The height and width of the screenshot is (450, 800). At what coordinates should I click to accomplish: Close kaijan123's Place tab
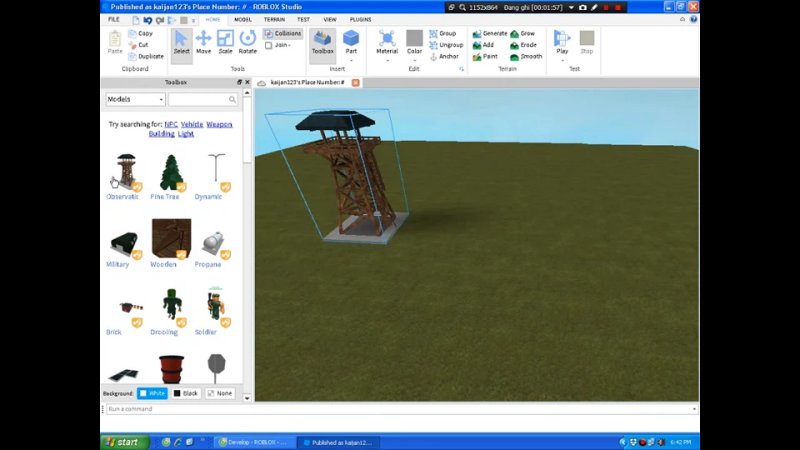[356, 83]
